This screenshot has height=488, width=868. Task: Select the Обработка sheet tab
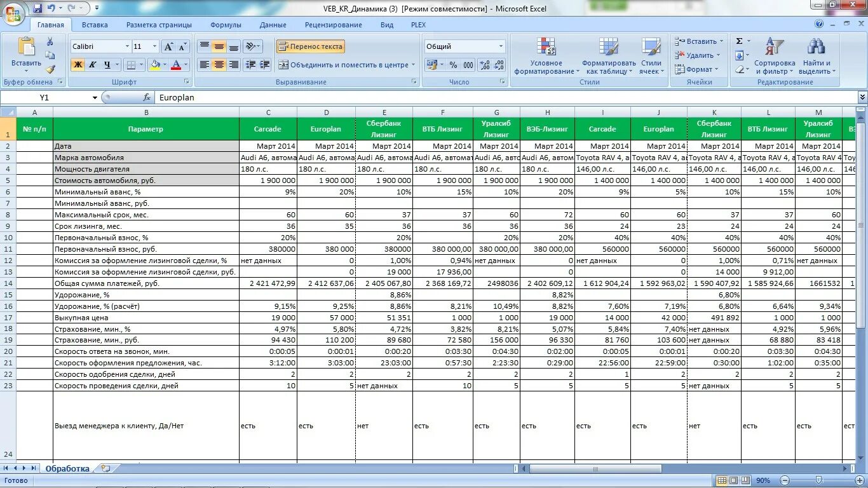(x=67, y=468)
